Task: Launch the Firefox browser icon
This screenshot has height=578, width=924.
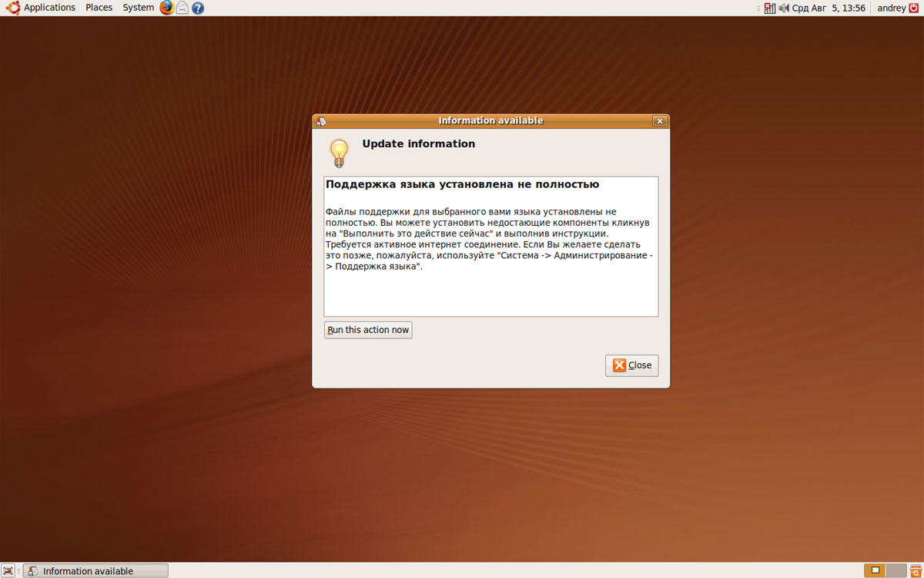Action: click(167, 8)
